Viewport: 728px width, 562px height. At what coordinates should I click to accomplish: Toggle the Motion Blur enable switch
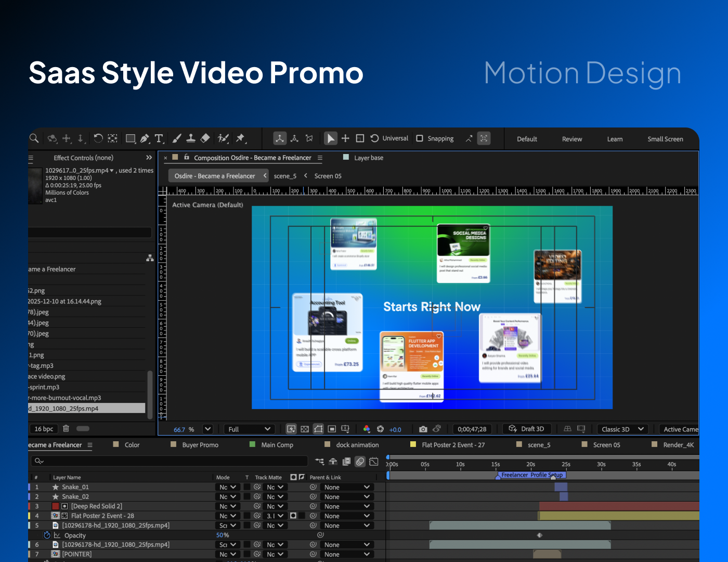(x=360, y=462)
